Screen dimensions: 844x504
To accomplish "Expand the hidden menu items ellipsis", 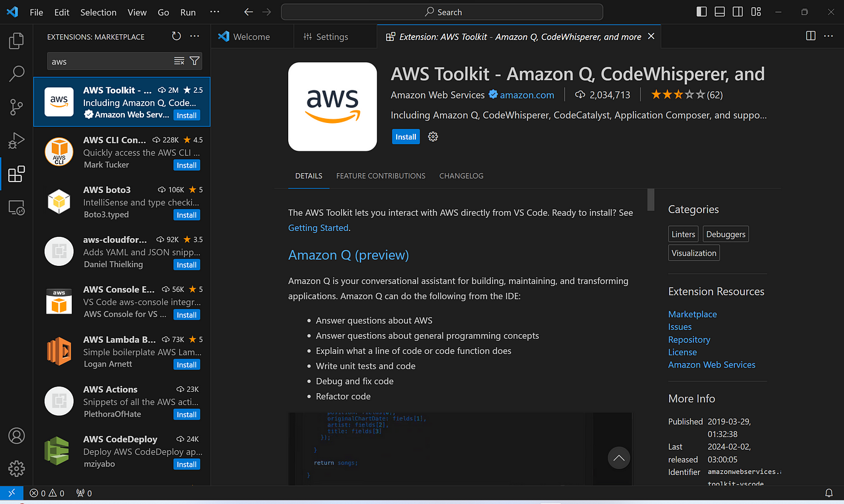I will coord(215,12).
